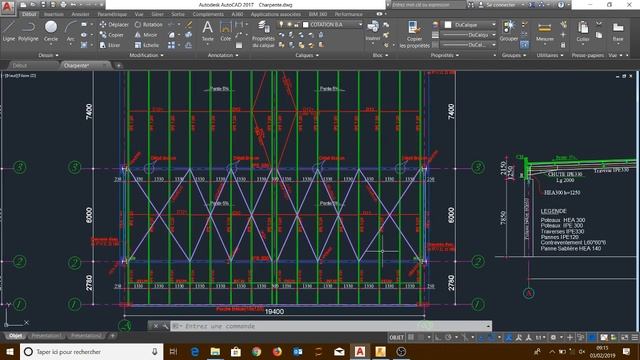This screenshot has height=360, width=640.
Task: Select the Polyligne tool
Action: (28, 31)
